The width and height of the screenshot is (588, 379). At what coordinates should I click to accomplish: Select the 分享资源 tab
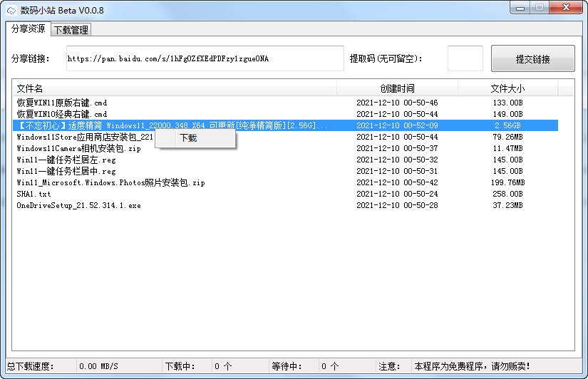click(x=29, y=28)
